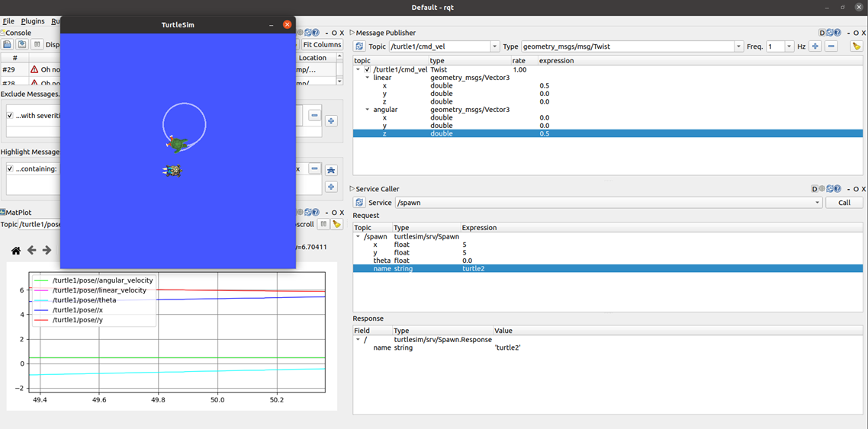
Task: Toggle the '...containing:' highlight checkbox
Action: 10,168
